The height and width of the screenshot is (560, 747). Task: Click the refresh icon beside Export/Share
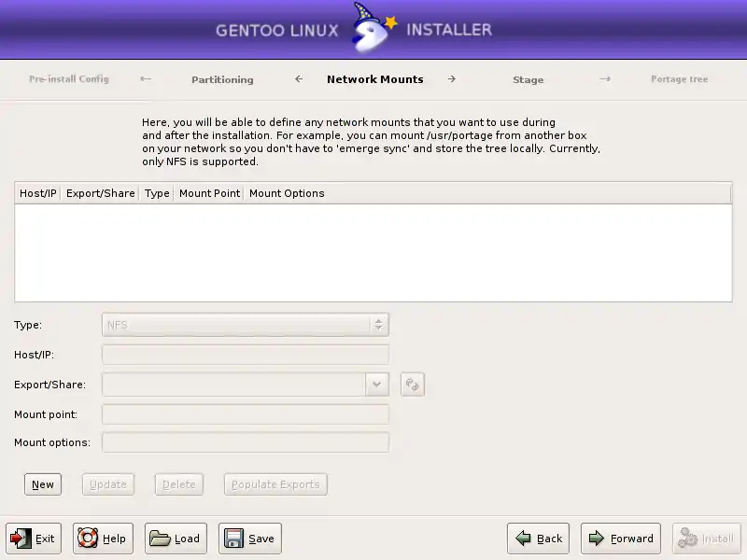413,385
